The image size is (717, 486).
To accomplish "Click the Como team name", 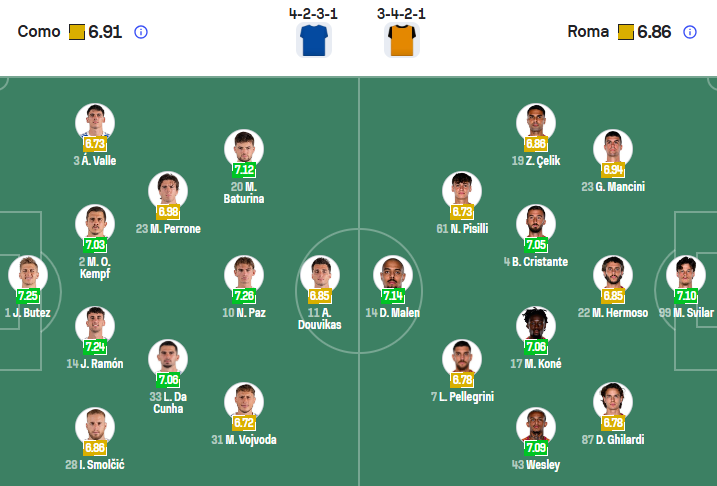I will 34,32.
